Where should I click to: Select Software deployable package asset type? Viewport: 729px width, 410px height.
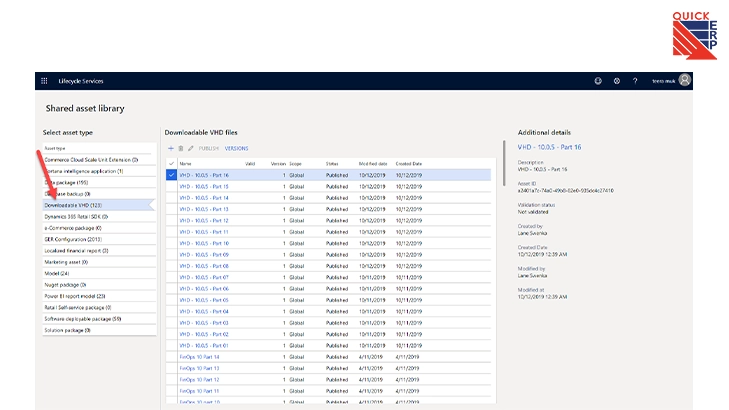click(x=98, y=319)
